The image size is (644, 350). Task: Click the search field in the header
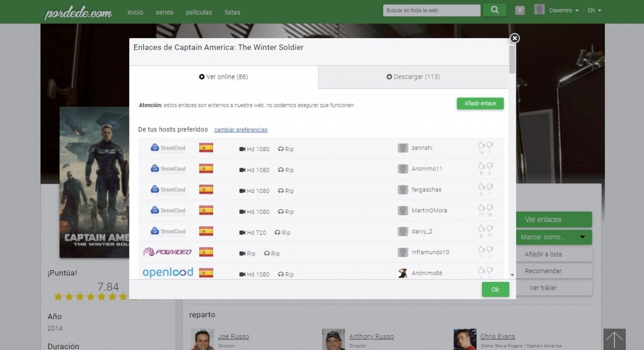pos(431,10)
